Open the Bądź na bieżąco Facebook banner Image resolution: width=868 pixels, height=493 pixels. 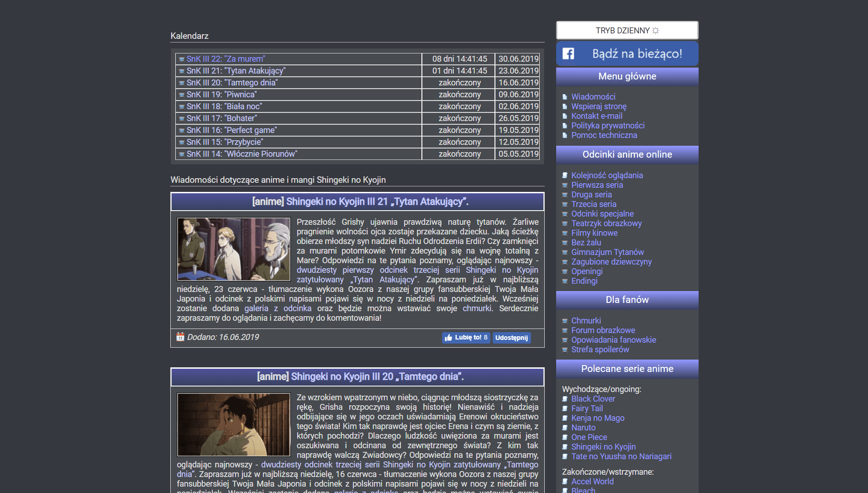[x=627, y=53]
